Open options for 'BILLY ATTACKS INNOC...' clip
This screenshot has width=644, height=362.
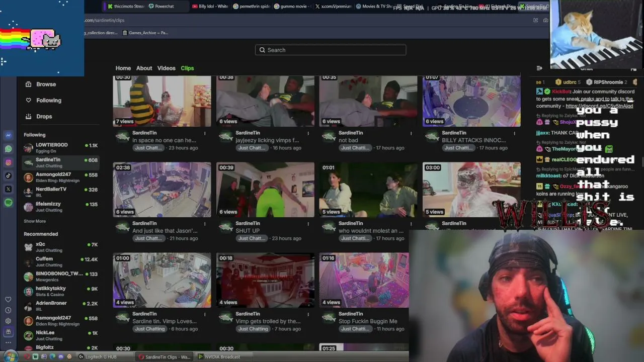[514, 133]
